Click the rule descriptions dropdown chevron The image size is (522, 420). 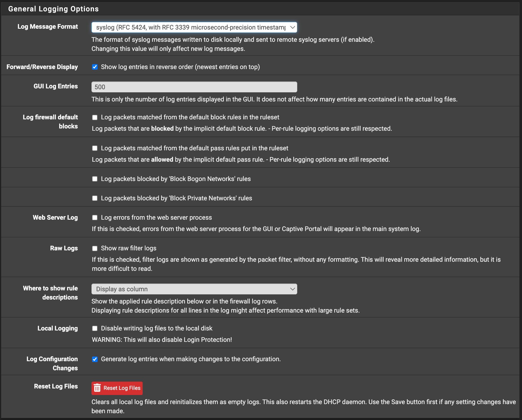pyautogui.click(x=292, y=289)
